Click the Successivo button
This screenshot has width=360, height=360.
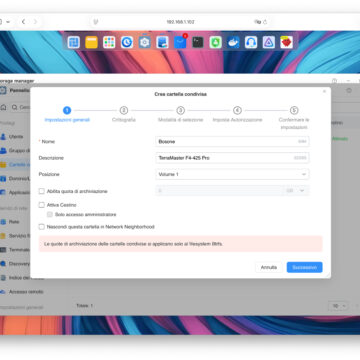click(305, 267)
